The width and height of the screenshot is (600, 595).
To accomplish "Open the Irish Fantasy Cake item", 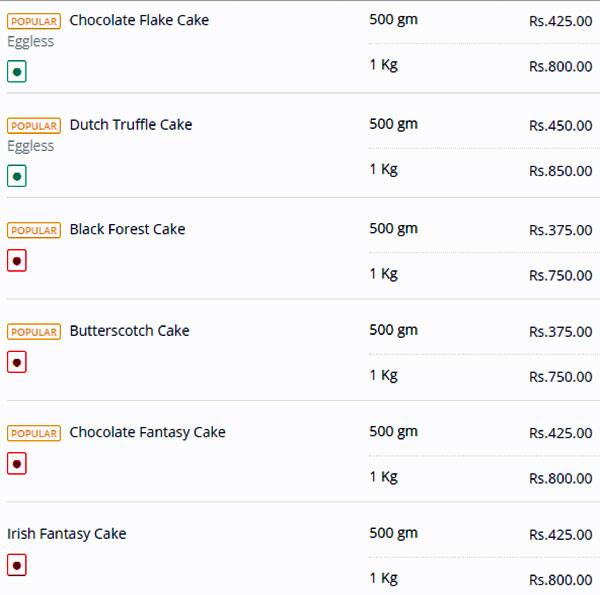I will click(67, 534).
